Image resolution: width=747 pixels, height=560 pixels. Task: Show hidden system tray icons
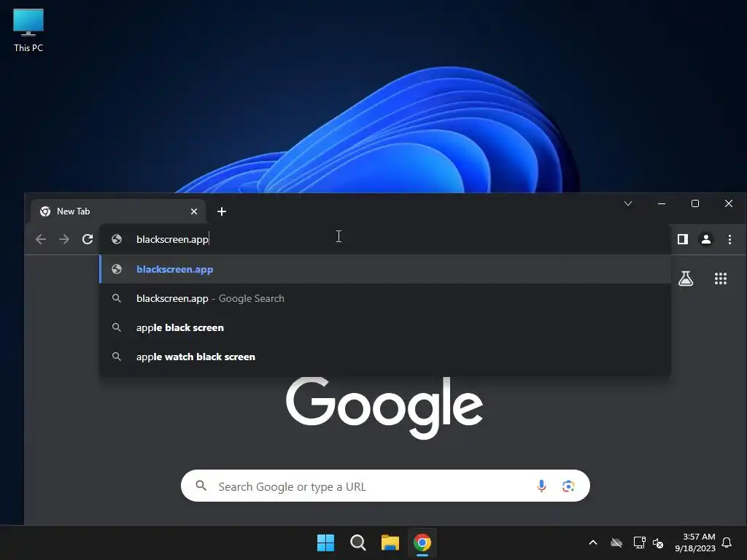(593, 542)
